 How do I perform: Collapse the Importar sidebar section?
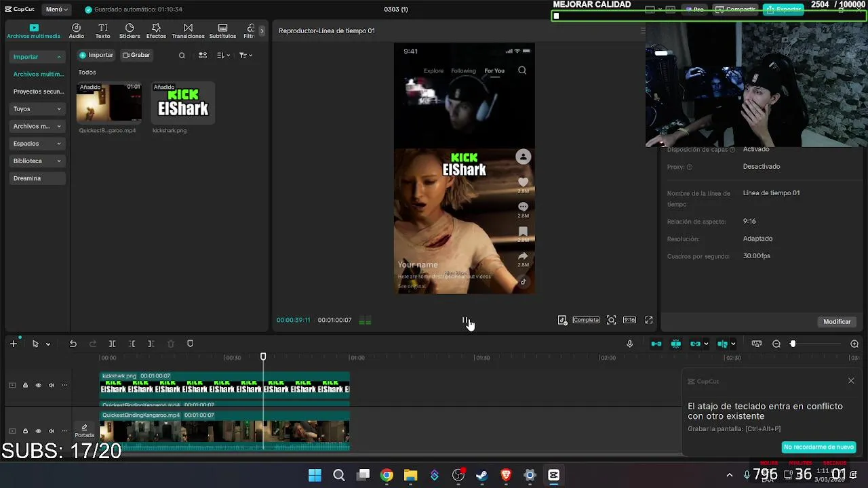pyautogui.click(x=37, y=57)
